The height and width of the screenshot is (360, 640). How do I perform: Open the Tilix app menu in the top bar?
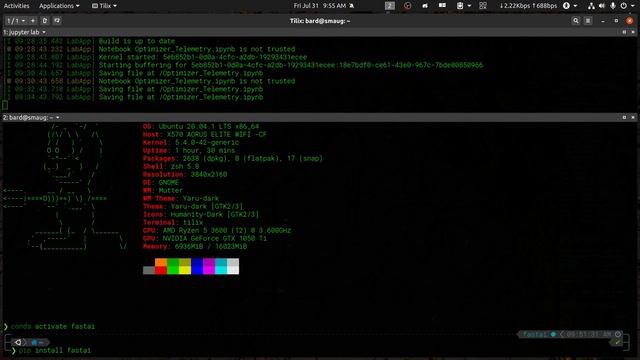click(x=104, y=6)
